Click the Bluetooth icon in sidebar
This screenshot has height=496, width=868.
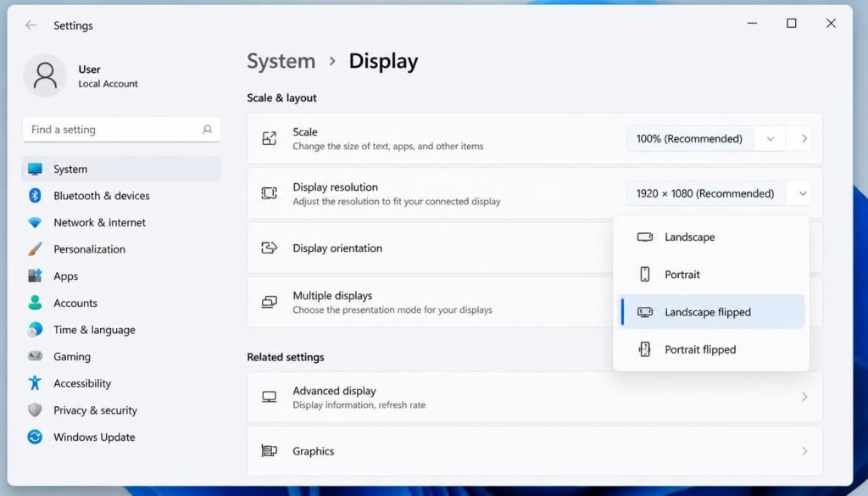click(35, 195)
